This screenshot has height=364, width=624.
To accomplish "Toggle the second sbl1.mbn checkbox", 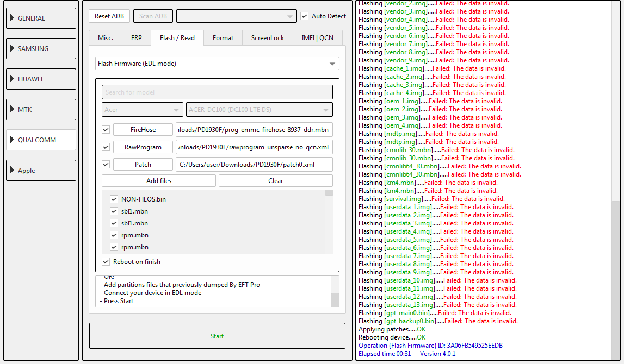I will coord(114,223).
